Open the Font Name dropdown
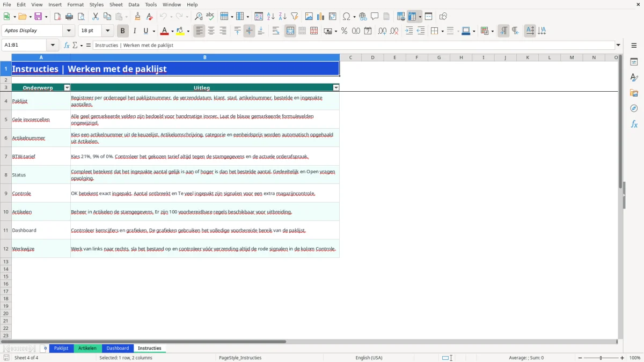 tap(69, 31)
